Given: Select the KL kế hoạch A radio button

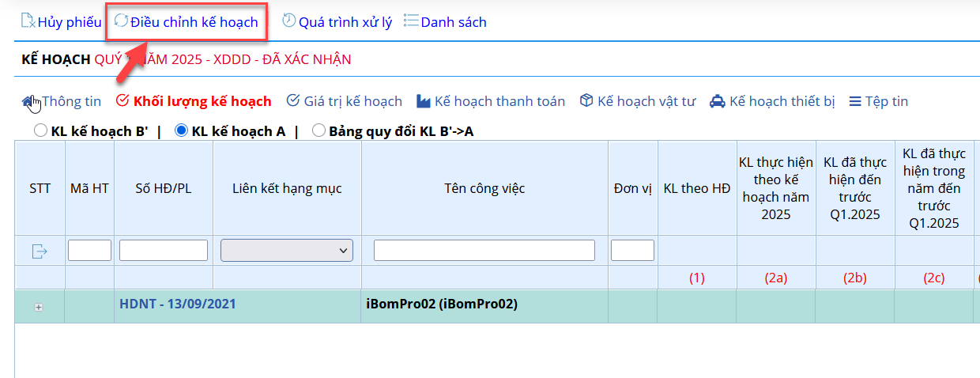Looking at the screenshot, I should (x=181, y=130).
